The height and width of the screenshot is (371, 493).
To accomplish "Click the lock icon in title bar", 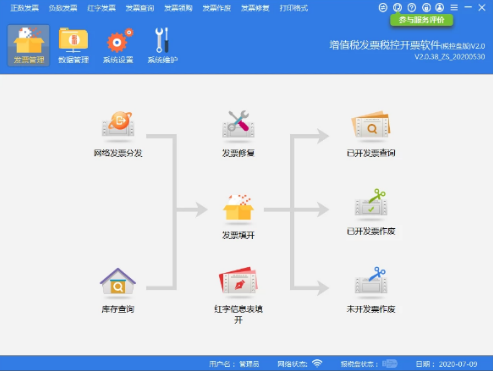I will [x=426, y=7].
